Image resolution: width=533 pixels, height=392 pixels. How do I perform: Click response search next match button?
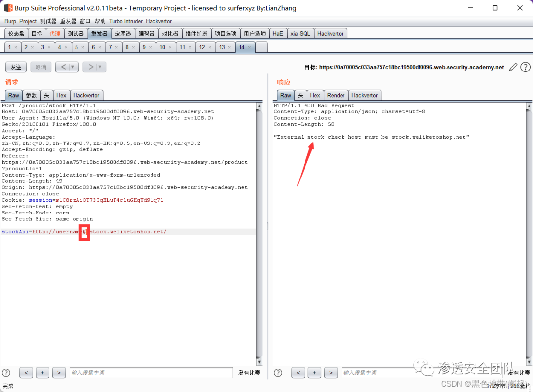click(331, 373)
